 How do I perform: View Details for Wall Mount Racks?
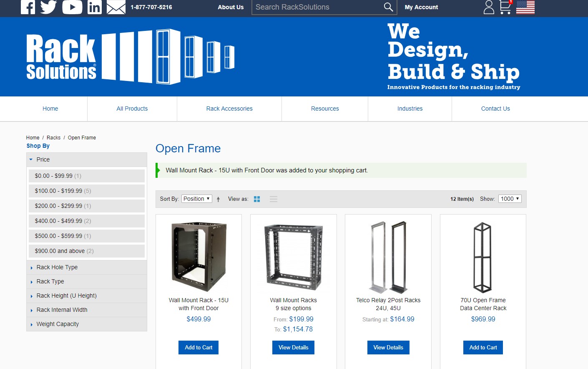294,347
